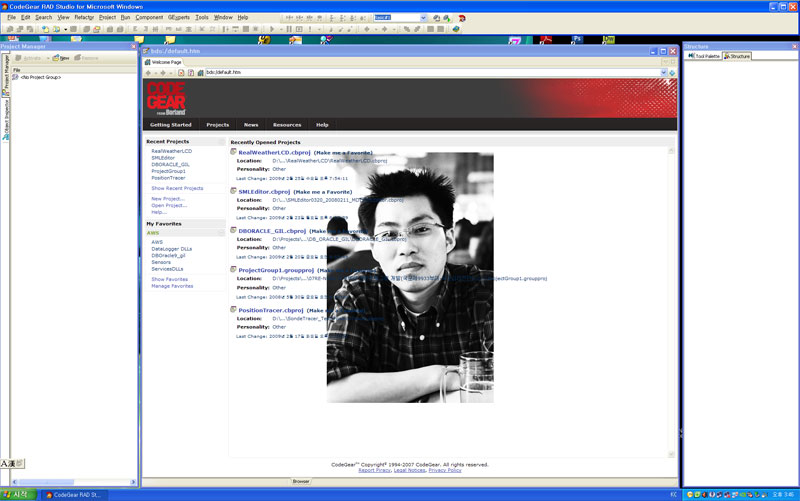Screen dimensions: 800x501
Task: Expand the address bar URL dropdown
Action: tap(662, 73)
